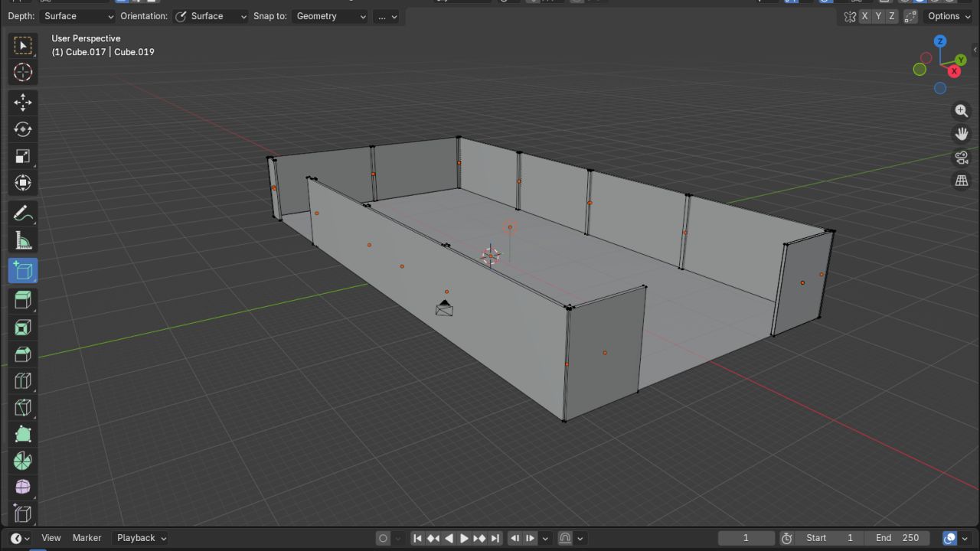Jump to the start frame
This screenshot has width=980, height=551.
[417, 538]
